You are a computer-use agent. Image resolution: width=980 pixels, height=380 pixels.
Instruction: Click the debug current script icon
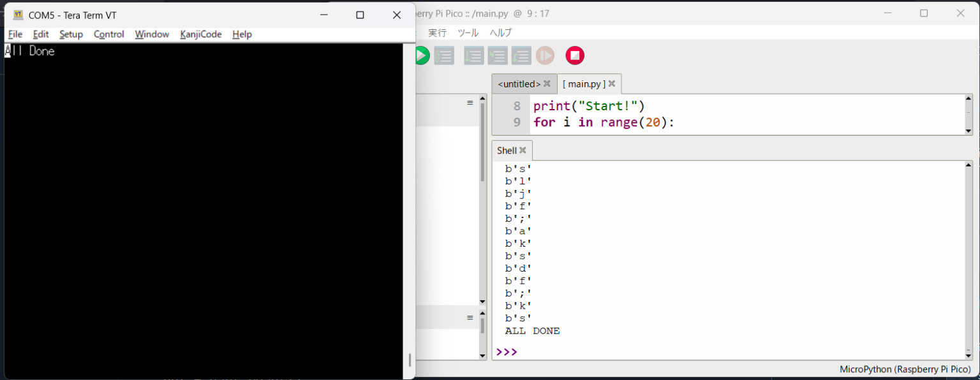click(x=444, y=55)
